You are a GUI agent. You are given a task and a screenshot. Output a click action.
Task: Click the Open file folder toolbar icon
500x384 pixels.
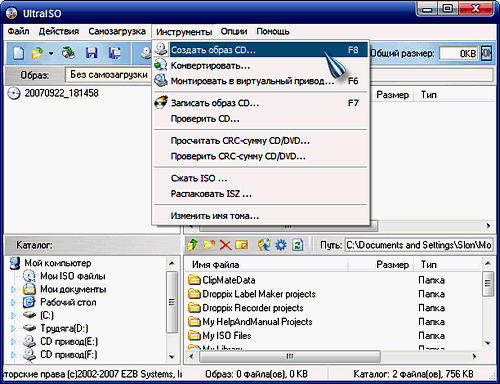(x=37, y=53)
